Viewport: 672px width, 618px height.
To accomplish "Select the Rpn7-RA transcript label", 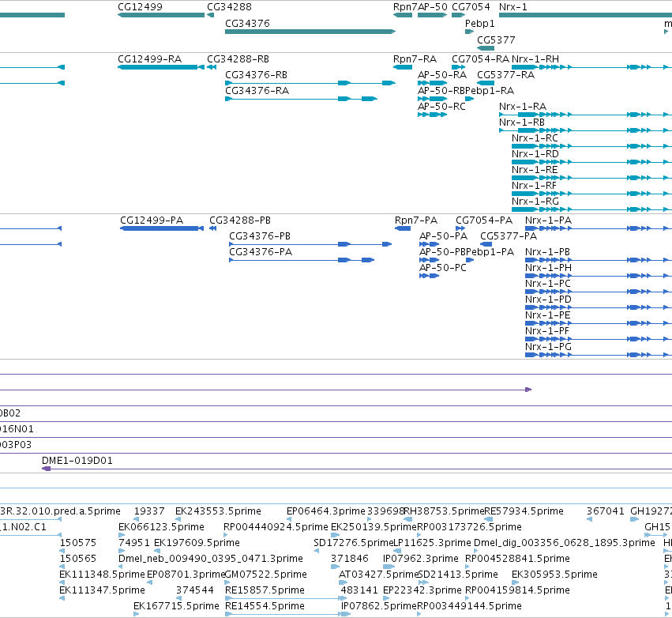I will pos(415,58).
